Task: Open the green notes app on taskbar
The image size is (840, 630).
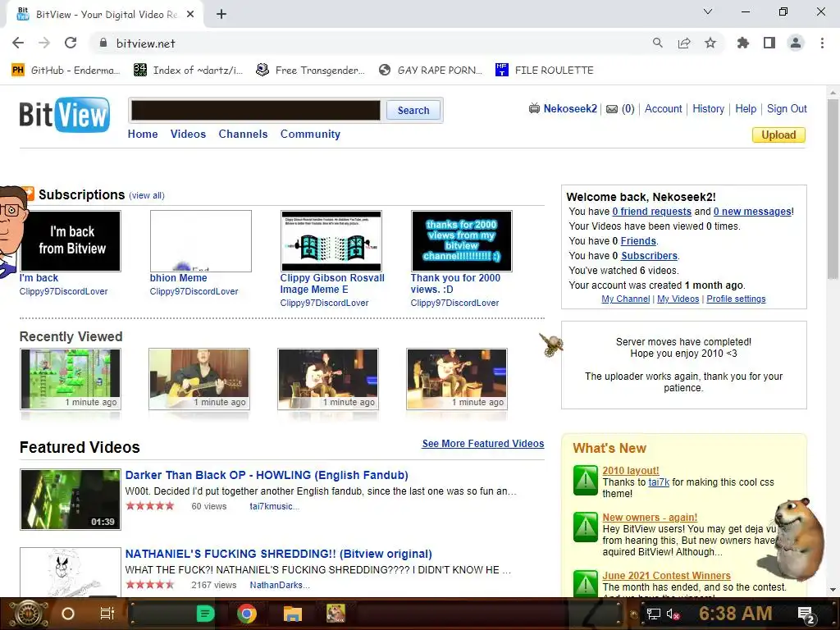Action: point(205,614)
